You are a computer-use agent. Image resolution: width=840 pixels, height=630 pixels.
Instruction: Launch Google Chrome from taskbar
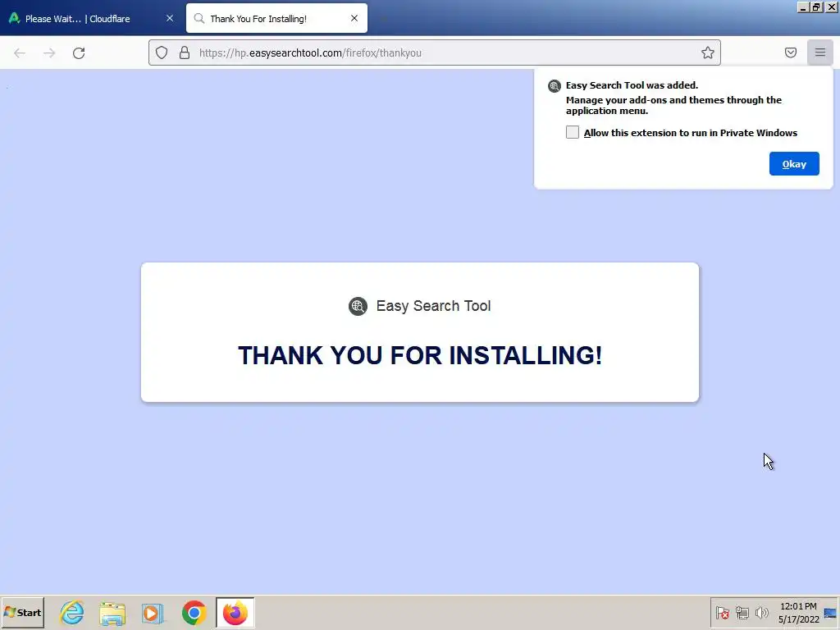194,613
